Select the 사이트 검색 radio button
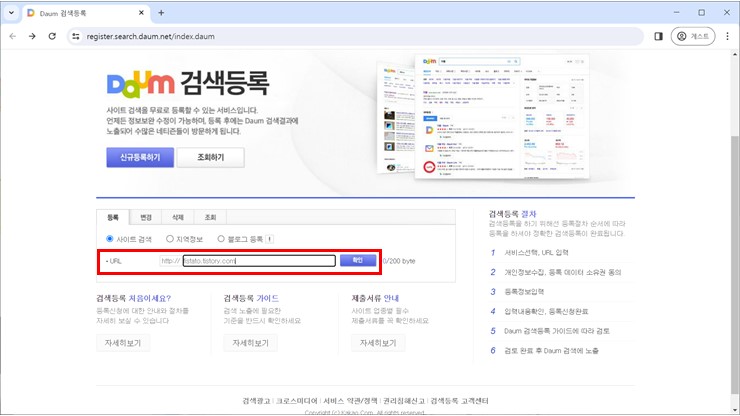The height and width of the screenshot is (416, 740). 110,239
